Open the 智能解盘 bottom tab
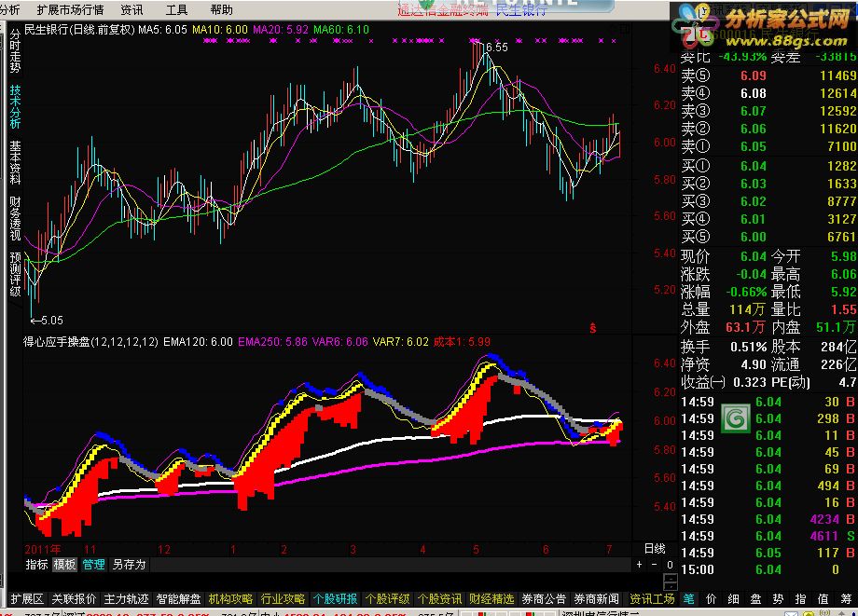858x616 pixels. (178, 599)
